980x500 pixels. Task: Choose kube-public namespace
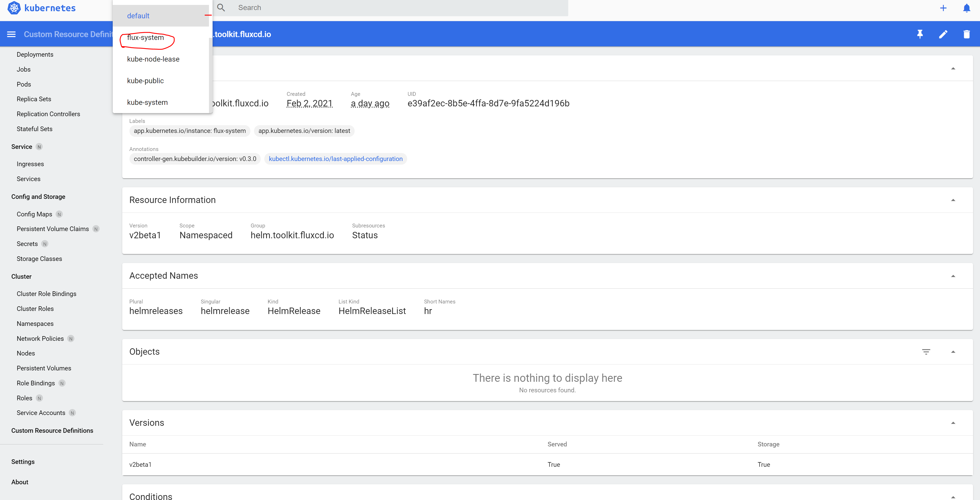(161, 81)
